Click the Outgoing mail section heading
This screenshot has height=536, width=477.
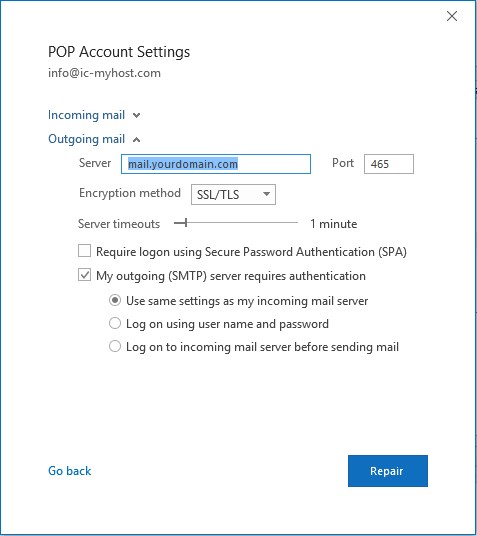tap(86, 139)
